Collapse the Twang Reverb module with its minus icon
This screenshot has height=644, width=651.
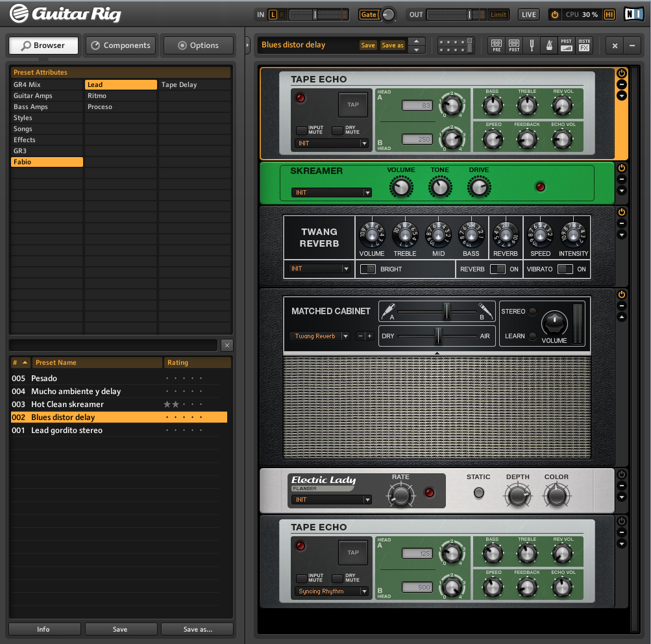(x=622, y=223)
